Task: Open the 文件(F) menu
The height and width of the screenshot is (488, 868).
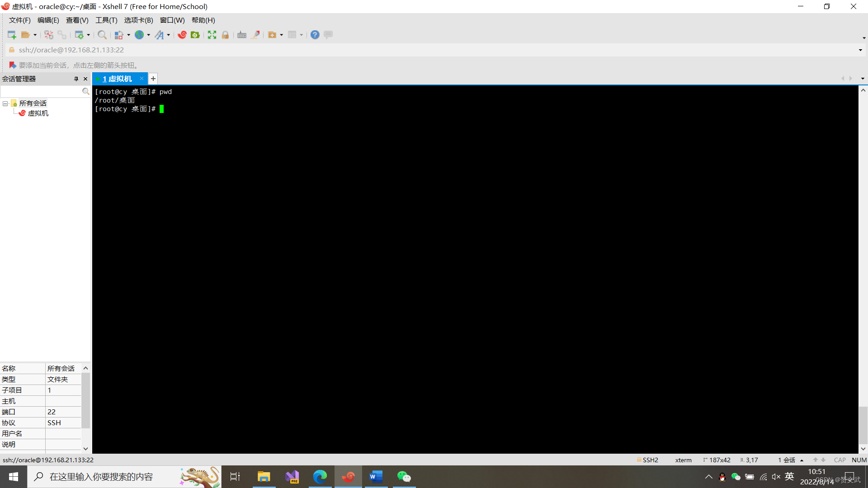Action: click(19, 20)
